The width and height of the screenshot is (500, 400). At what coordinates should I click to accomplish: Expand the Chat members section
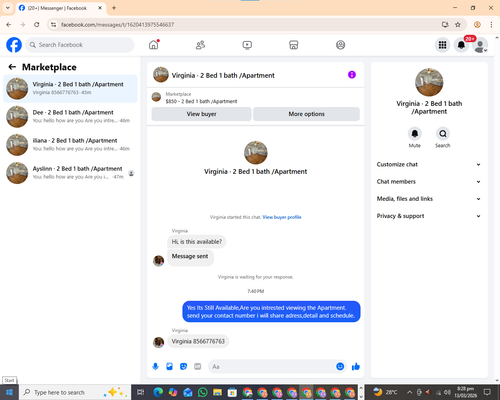(429, 182)
